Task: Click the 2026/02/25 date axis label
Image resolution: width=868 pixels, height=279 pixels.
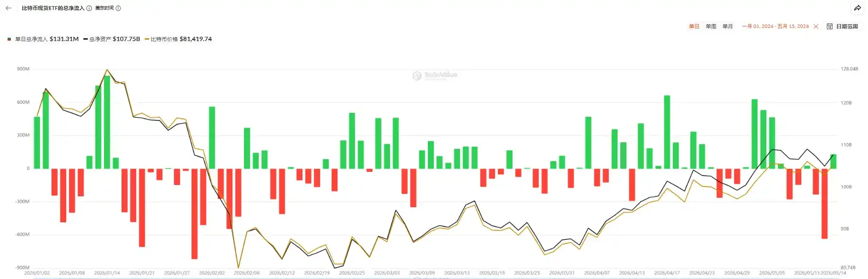Action: coord(352,273)
